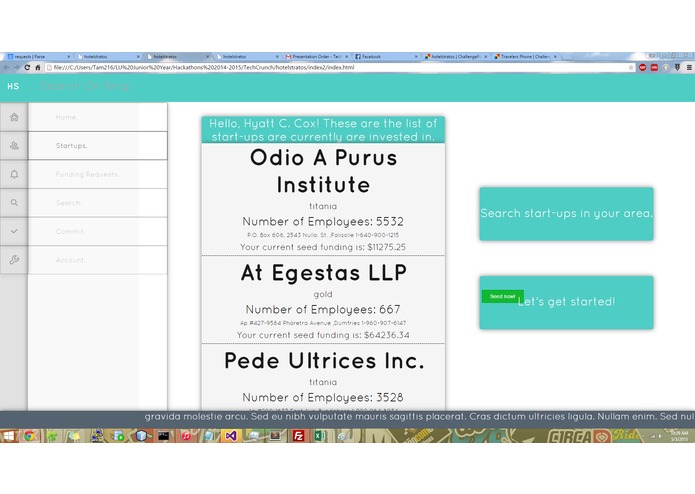Viewport: 695px width, 494px height.
Task: Switch to the Facebook browser tab
Action: coord(386,57)
